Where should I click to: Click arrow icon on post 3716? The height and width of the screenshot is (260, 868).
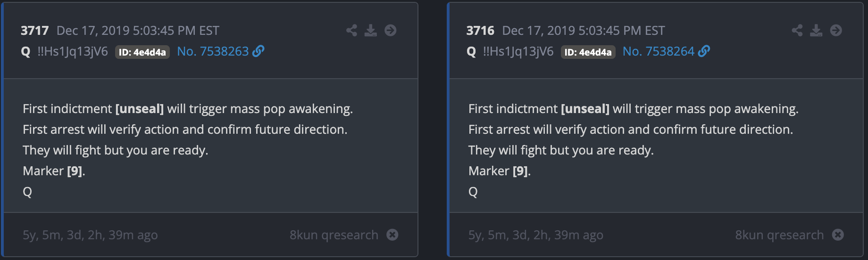[836, 31]
